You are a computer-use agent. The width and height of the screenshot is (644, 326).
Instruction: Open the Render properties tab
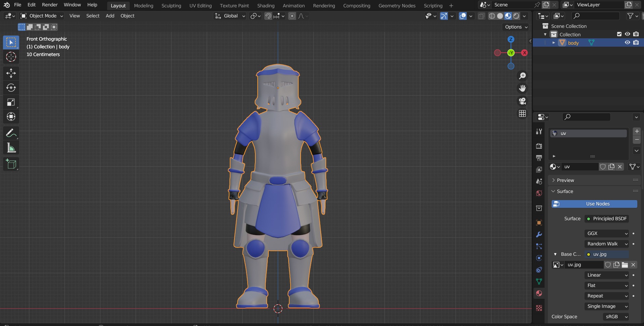pyautogui.click(x=539, y=146)
